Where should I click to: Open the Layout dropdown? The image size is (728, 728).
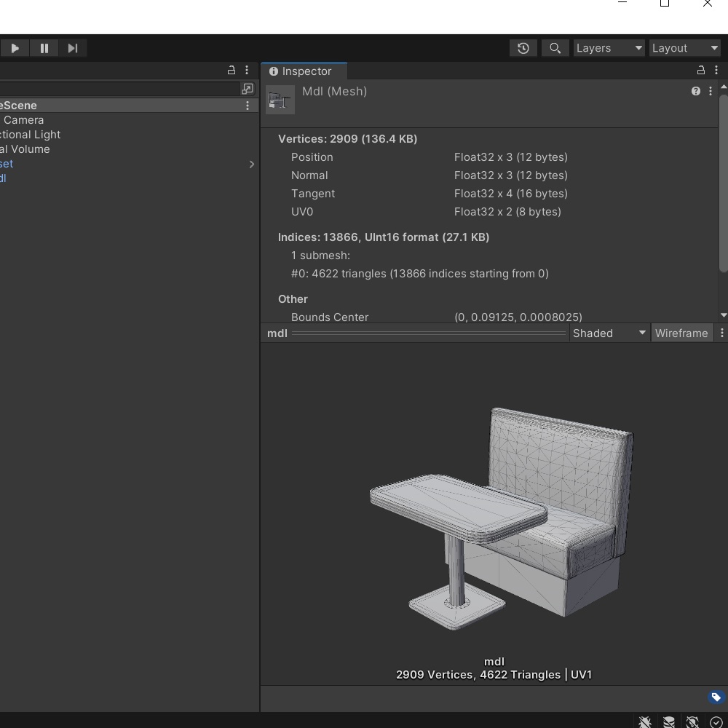[x=685, y=48]
